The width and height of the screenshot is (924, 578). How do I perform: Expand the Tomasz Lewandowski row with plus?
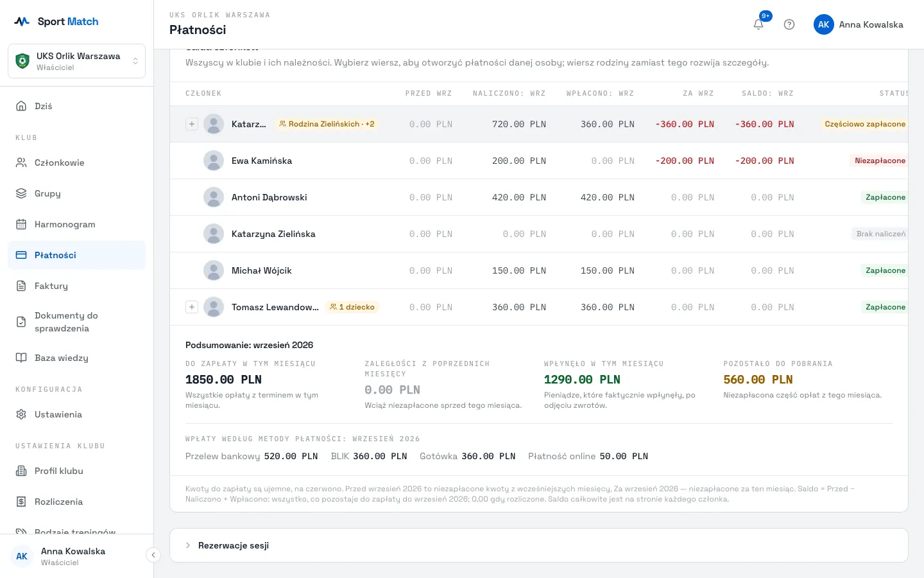pos(192,307)
